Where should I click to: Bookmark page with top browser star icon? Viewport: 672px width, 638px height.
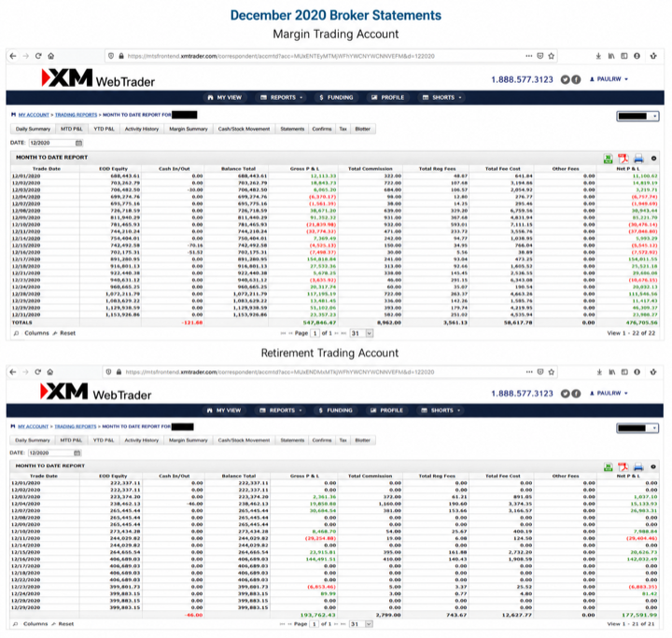552,56
